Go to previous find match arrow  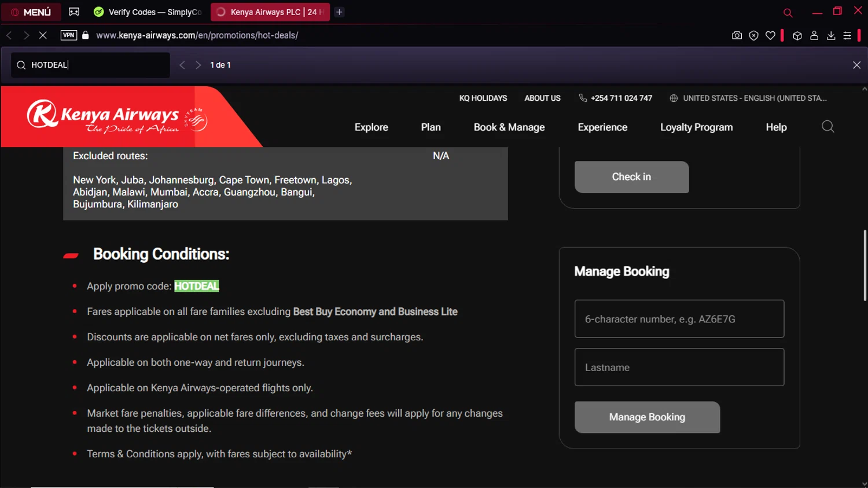click(x=182, y=65)
